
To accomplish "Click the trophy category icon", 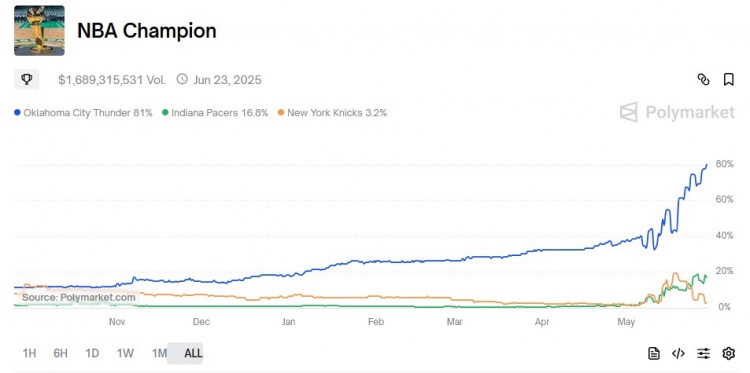I will click(26, 79).
